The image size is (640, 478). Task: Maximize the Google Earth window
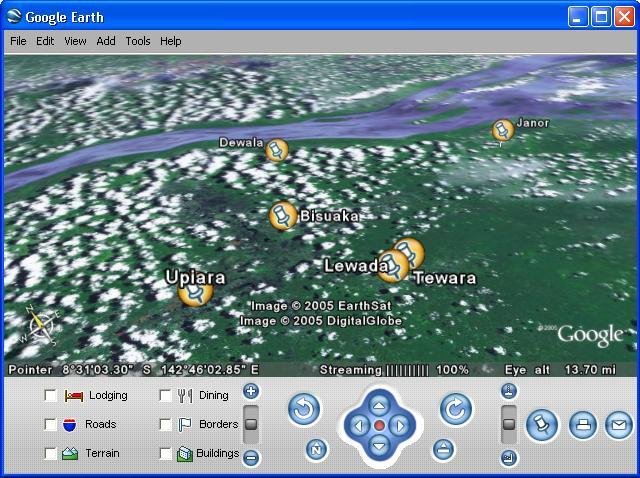click(601, 17)
